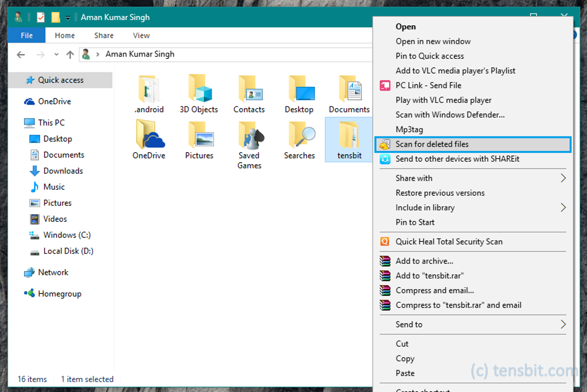Choose Open from the context menu
The image size is (587, 392).
406,27
